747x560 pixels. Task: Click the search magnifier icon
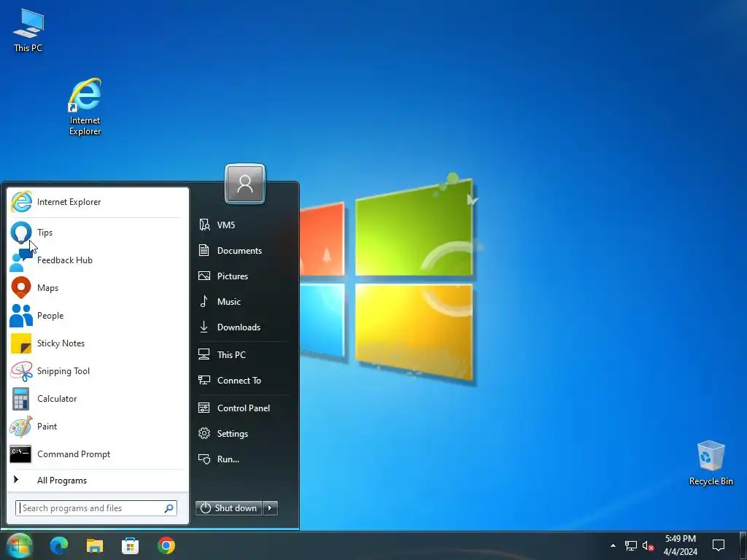pyautogui.click(x=169, y=508)
